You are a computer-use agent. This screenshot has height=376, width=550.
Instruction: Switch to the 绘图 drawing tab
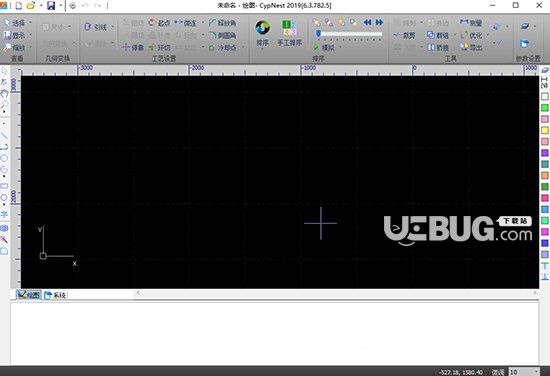click(x=29, y=295)
